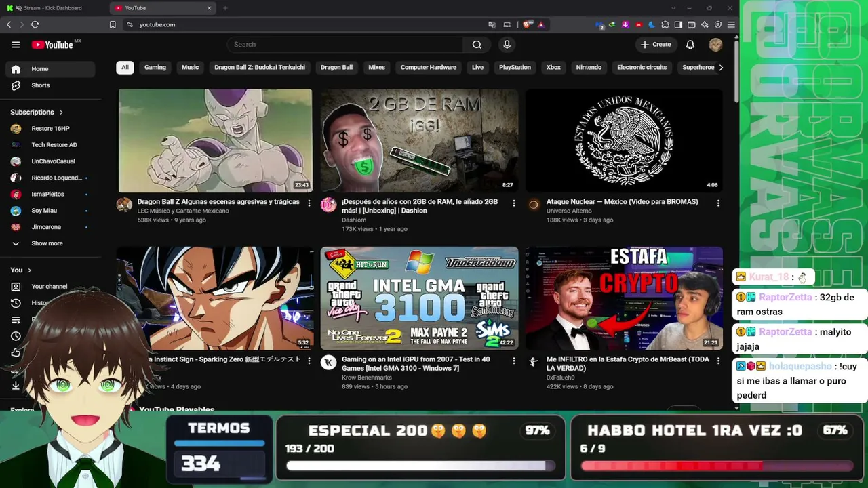The image size is (868, 488).
Task: Reload the YouTube page
Action: point(35,24)
